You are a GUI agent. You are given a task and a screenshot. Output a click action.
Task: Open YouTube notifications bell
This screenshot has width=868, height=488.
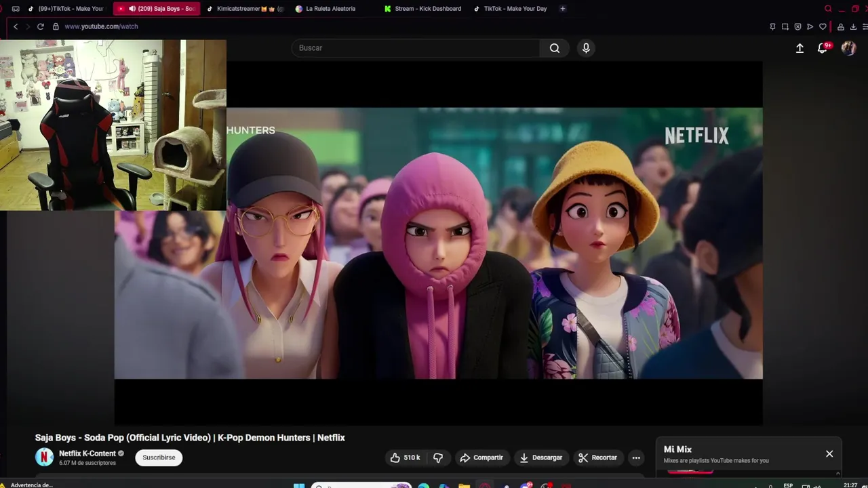coord(823,48)
